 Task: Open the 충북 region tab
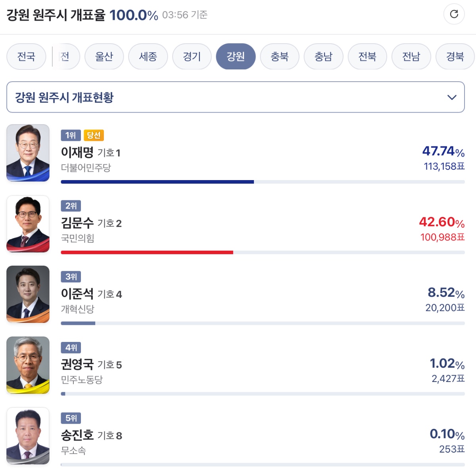click(280, 56)
